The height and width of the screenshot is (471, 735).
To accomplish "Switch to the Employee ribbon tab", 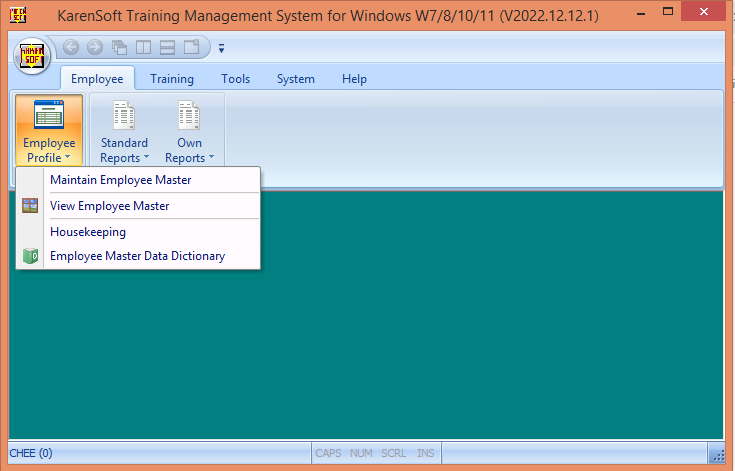I will point(97,79).
